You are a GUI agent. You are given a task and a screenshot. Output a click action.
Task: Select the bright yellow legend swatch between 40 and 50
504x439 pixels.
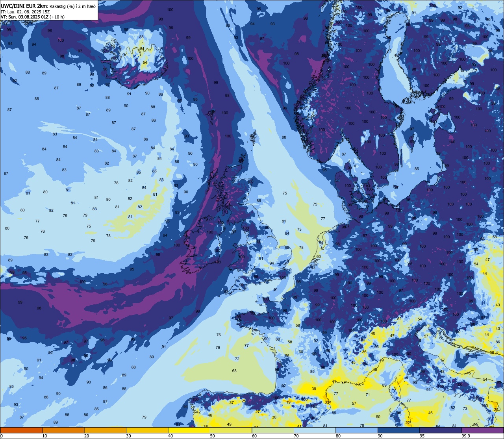tap(189, 430)
